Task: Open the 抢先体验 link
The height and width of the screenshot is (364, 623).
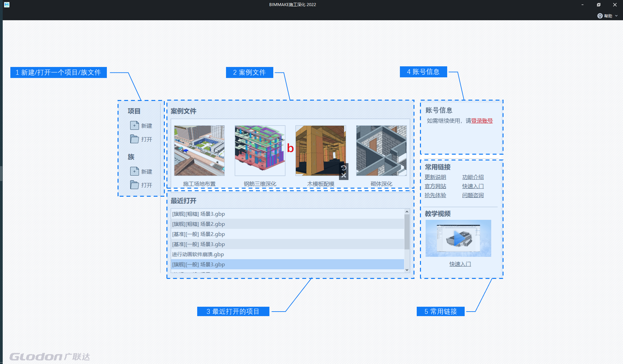Action: point(435,195)
